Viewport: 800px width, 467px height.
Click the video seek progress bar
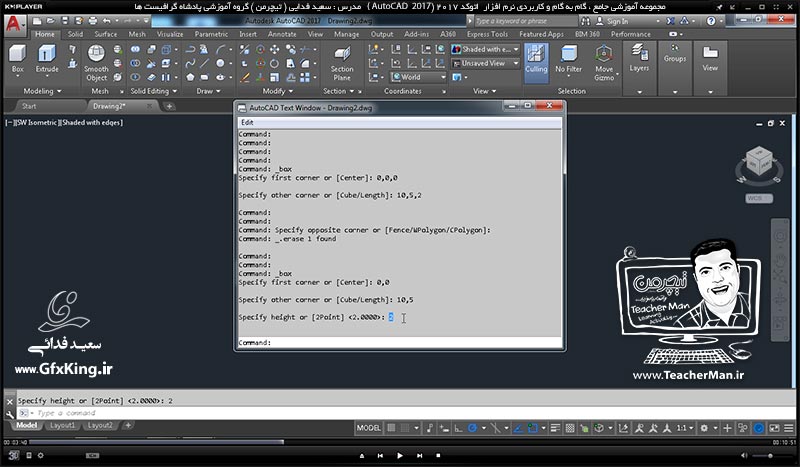[401, 442]
